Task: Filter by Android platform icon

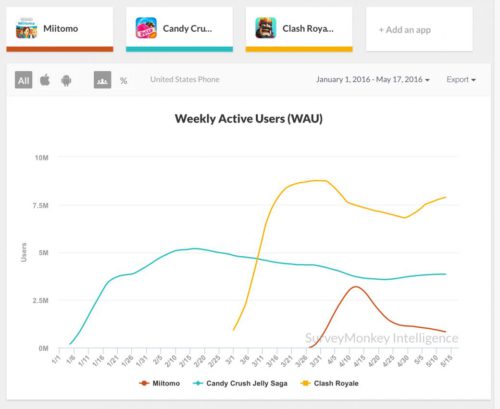Action: pyautogui.click(x=66, y=80)
